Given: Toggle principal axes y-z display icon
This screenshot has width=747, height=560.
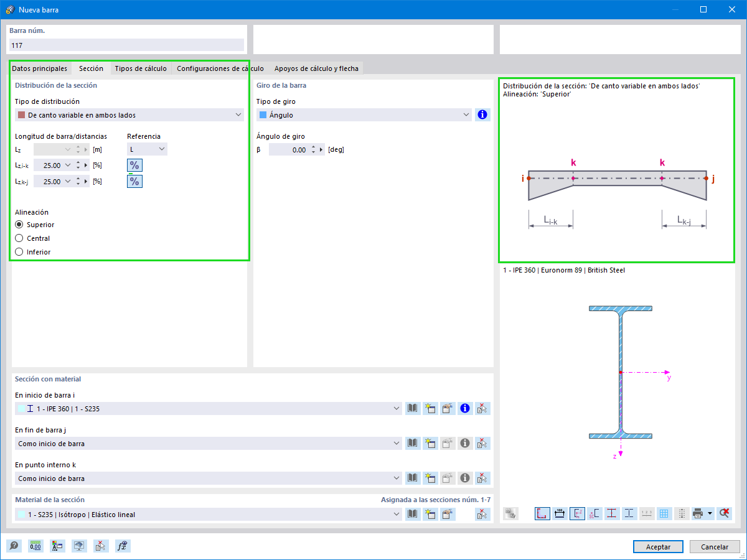Looking at the screenshot, I should 577,513.
